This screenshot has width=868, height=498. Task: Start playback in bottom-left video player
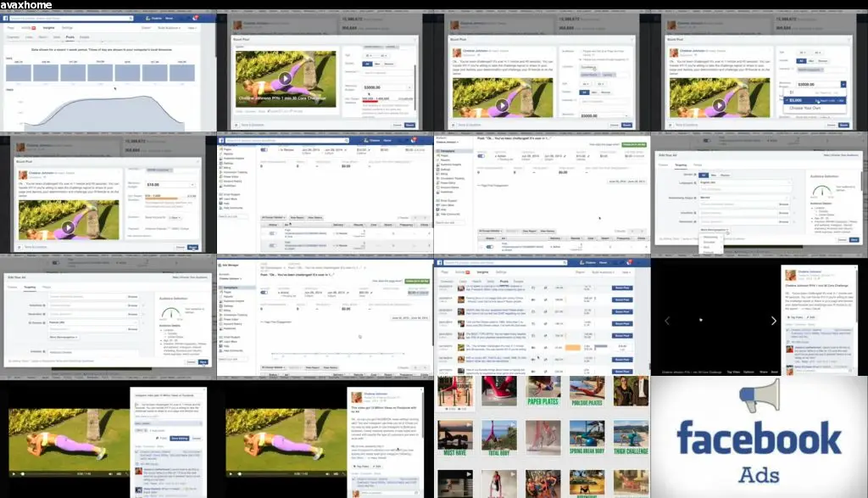[14, 473]
